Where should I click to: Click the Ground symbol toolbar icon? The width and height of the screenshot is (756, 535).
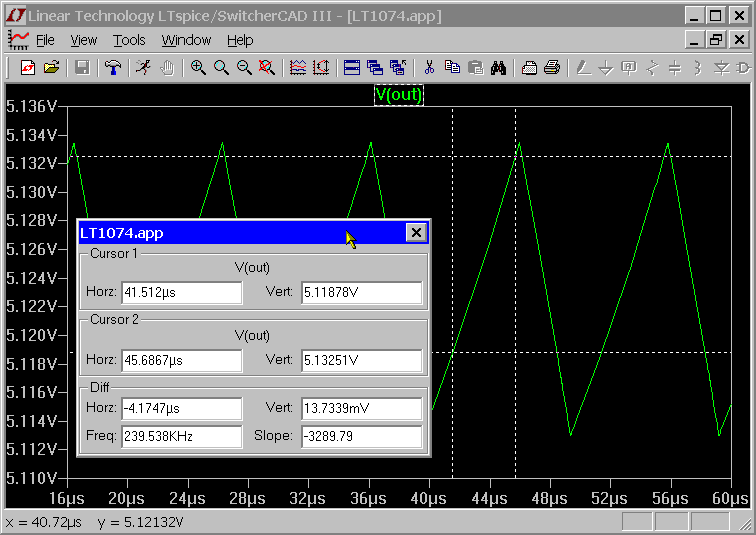coord(606,67)
